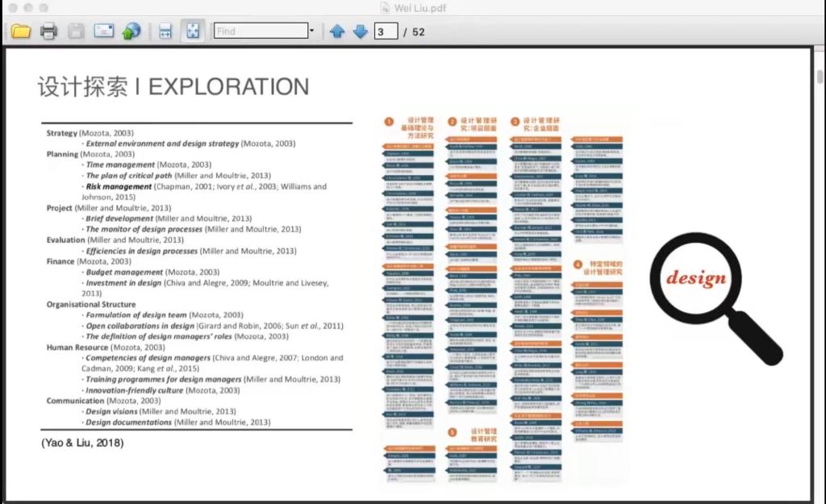
Task: Open the Find options dropdown arrow
Action: pyautogui.click(x=311, y=31)
